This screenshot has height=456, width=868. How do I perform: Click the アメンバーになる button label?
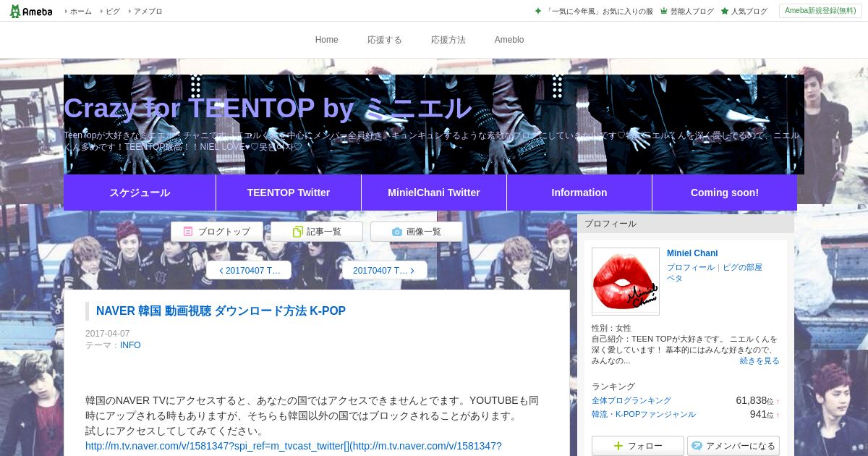(x=741, y=446)
